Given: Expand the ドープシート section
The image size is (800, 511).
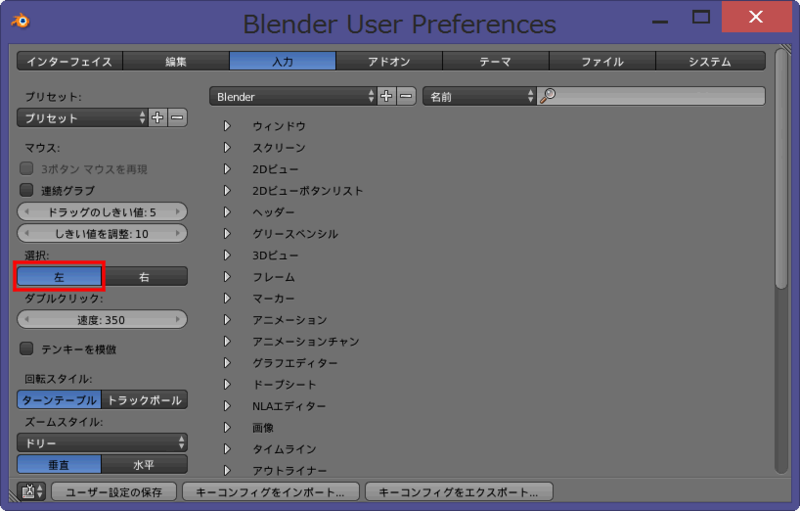Looking at the screenshot, I should click(x=227, y=385).
